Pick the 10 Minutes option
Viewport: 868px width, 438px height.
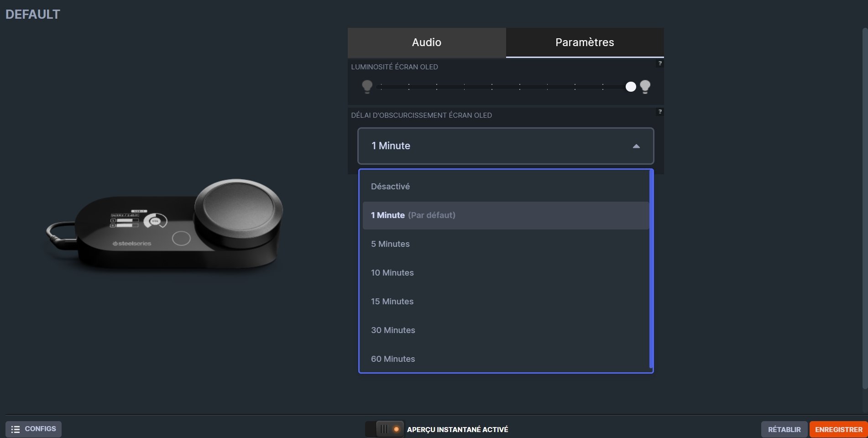point(506,273)
